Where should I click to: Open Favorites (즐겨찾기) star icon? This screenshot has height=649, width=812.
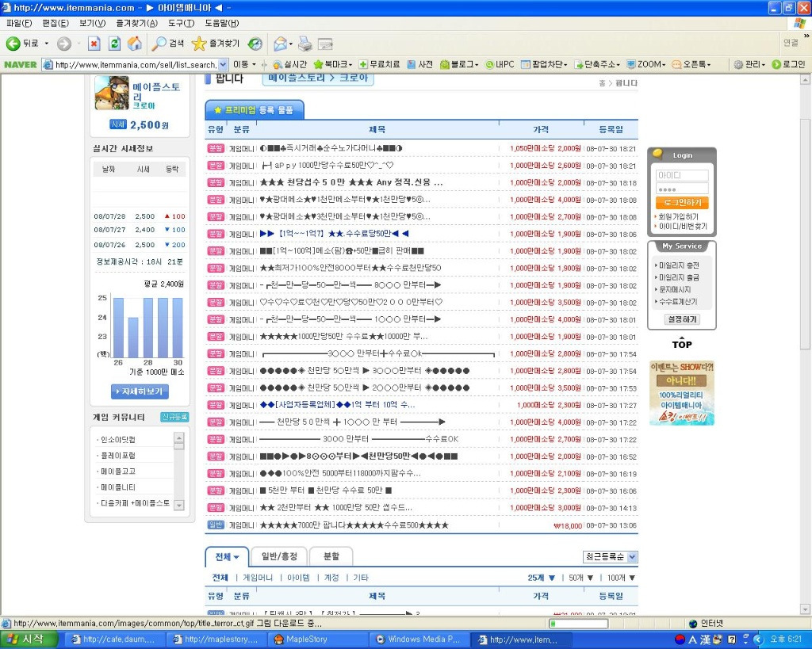point(199,44)
